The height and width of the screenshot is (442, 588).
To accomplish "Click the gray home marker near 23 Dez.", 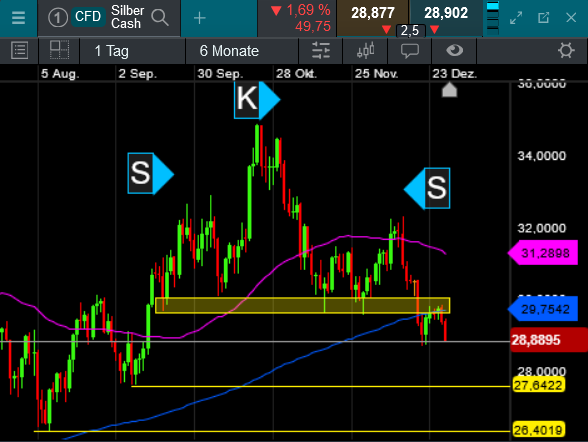I will (x=449, y=90).
